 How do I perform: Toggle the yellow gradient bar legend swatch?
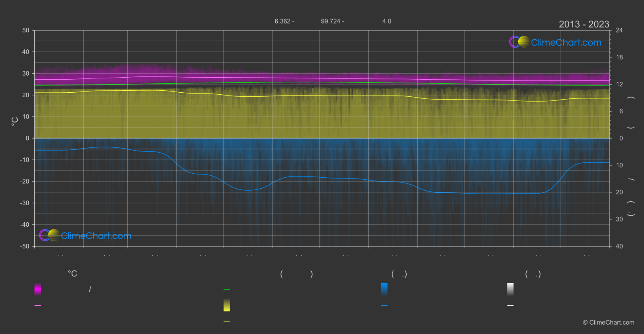(227, 305)
